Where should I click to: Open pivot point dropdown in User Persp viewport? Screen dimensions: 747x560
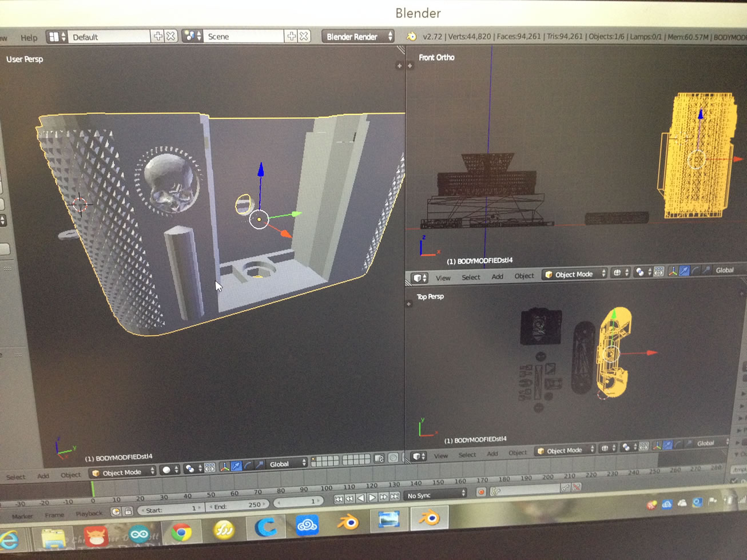193,468
